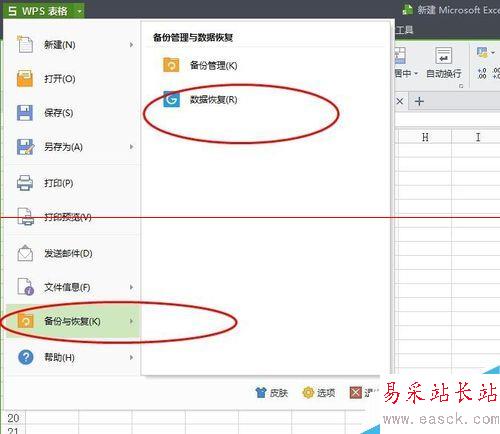
Task: Click the 备份管理(K) folder icon
Action: tap(171, 65)
